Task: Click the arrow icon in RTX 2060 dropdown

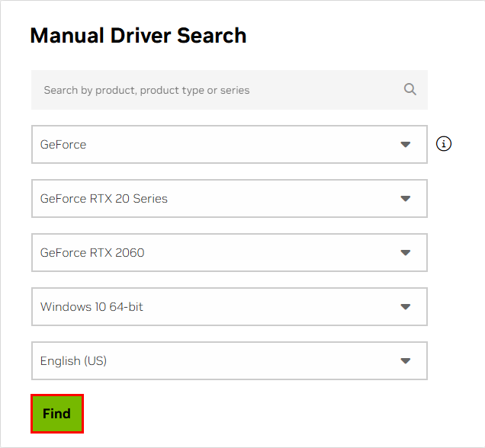Action: click(x=406, y=253)
